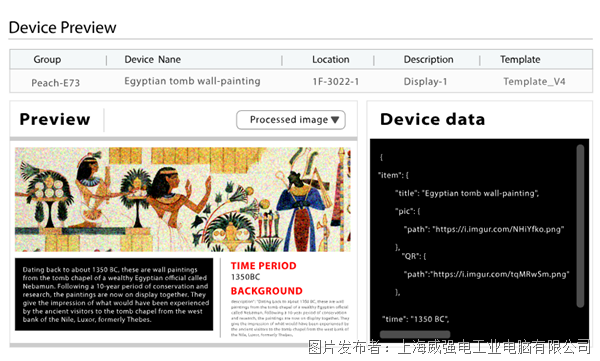Click the "QR": { JSON line
This screenshot has width=600, height=361.
(x=414, y=256)
